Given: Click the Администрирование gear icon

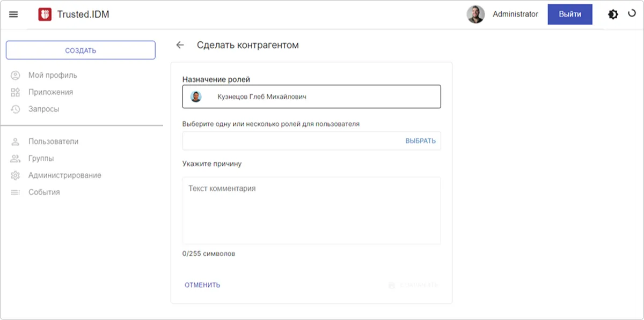Looking at the screenshot, I should tap(16, 175).
